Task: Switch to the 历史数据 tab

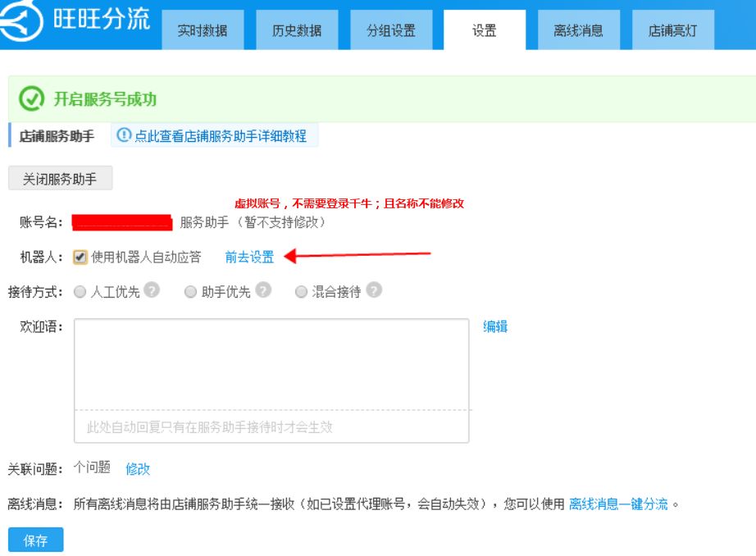Action: [x=297, y=30]
